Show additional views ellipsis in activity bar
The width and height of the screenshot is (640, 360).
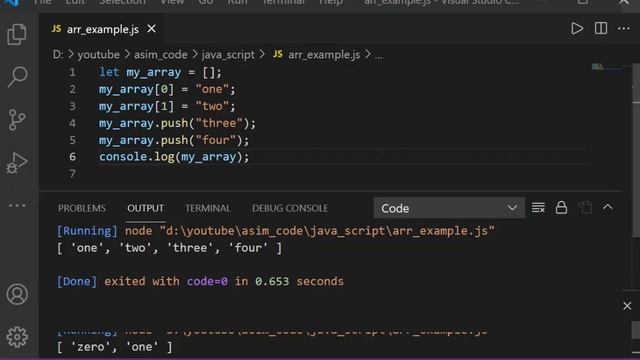point(17,205)
